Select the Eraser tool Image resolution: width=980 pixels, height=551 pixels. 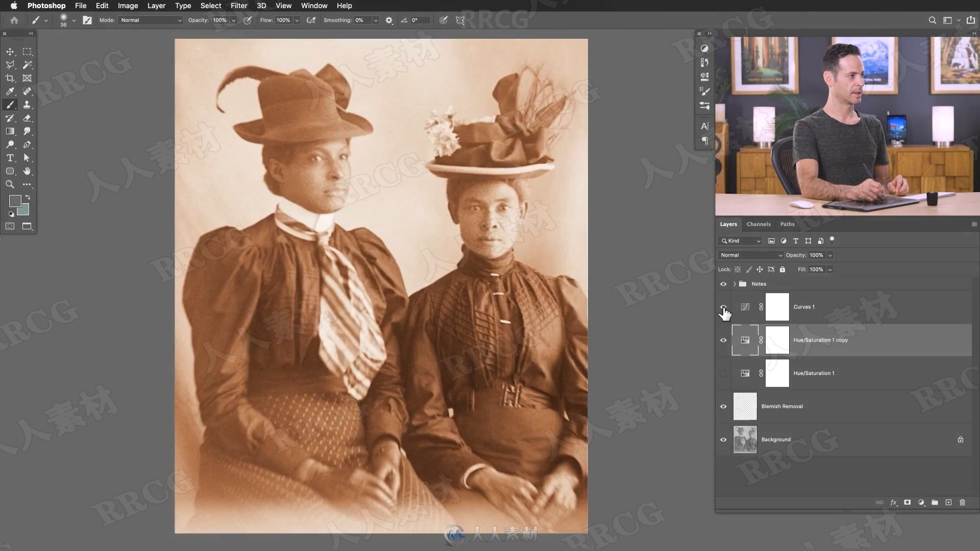[x=27, y=118]
